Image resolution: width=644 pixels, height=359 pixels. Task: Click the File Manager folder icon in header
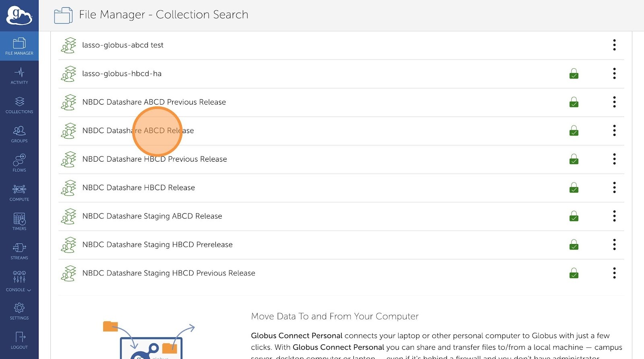(63, 15)
